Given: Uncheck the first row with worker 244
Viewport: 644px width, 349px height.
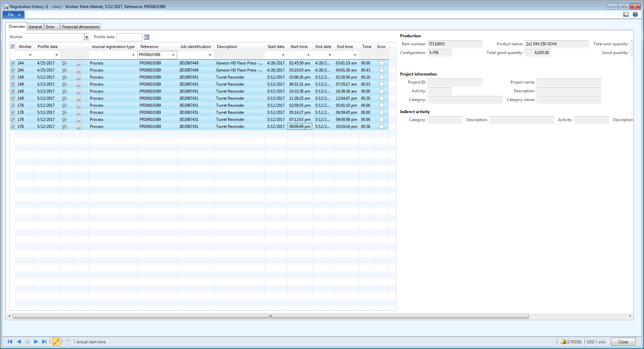Looking at the screenshot, I should [13, 63].
